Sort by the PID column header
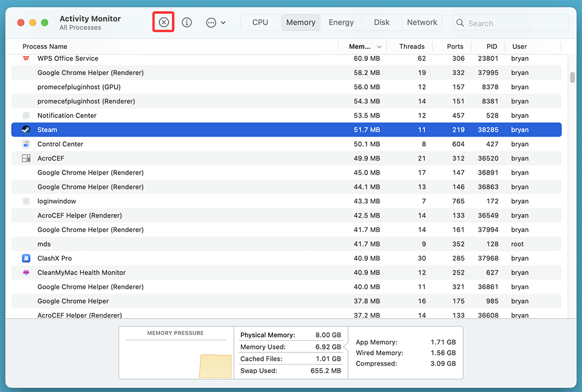Screen dimensions: 582x392 pyautogui.click(x=492, y=47)
